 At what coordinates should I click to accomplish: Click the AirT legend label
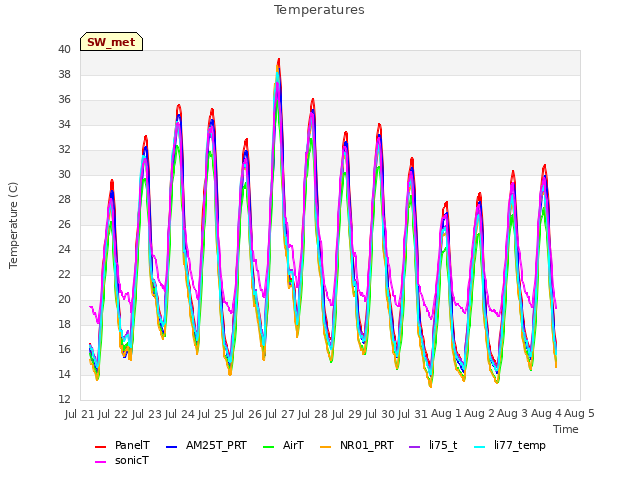(293, 445)
